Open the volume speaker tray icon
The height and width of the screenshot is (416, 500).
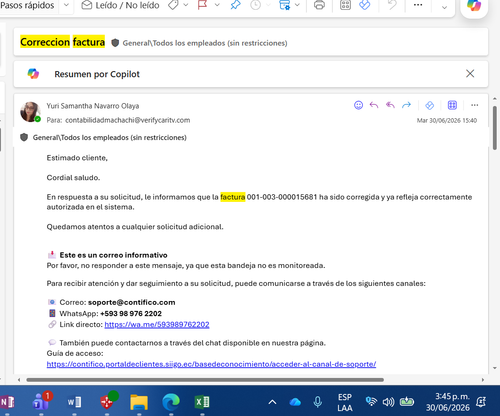[x=388, y=402]
